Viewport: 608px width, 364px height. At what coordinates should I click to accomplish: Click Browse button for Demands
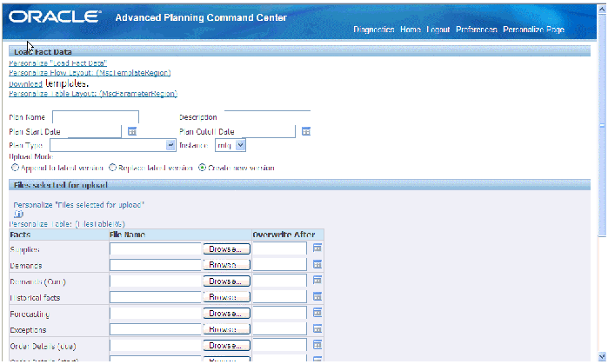click(x=227, y=265)
